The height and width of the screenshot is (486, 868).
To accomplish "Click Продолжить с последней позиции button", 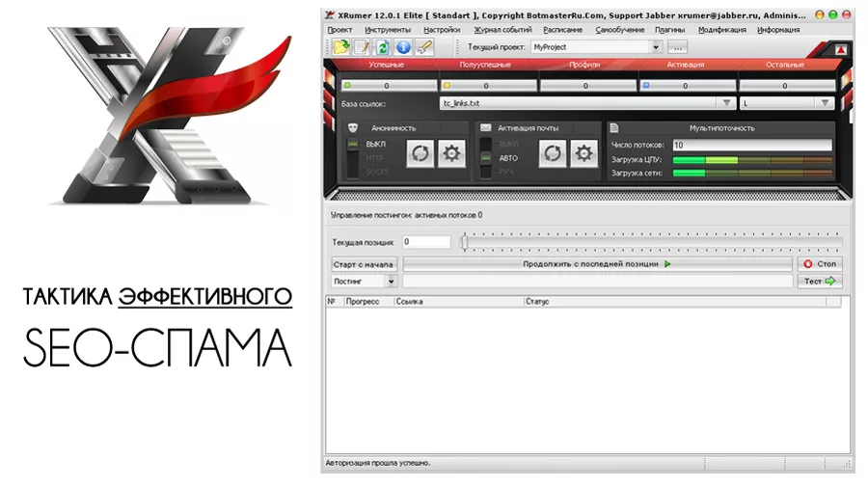I will pyautogui.click(x=597, y=264).
